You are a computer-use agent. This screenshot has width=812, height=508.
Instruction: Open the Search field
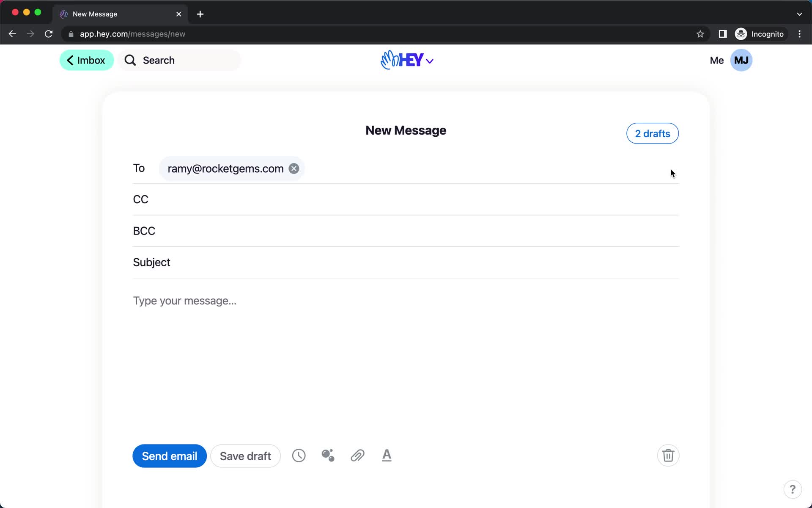click(180, 60)
